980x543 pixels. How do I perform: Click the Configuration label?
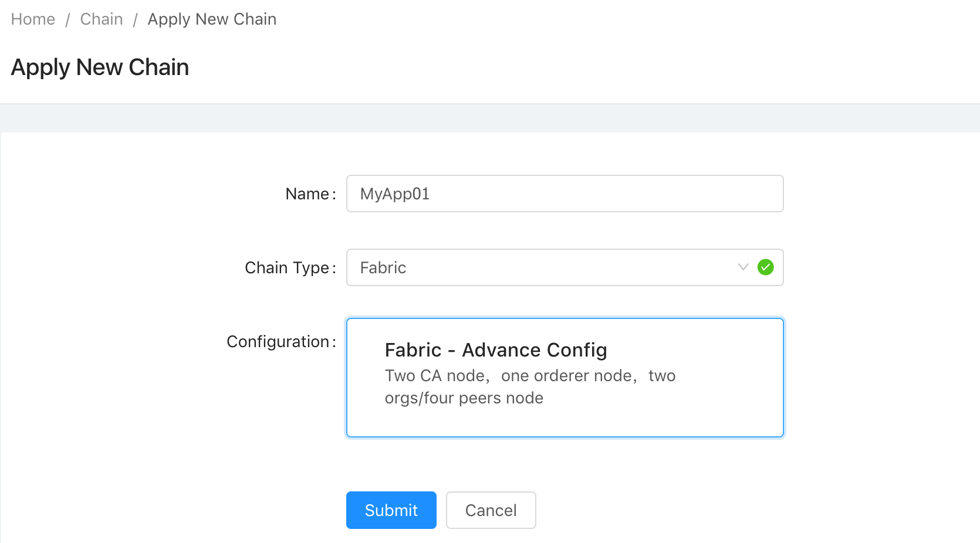pos(281,342)
